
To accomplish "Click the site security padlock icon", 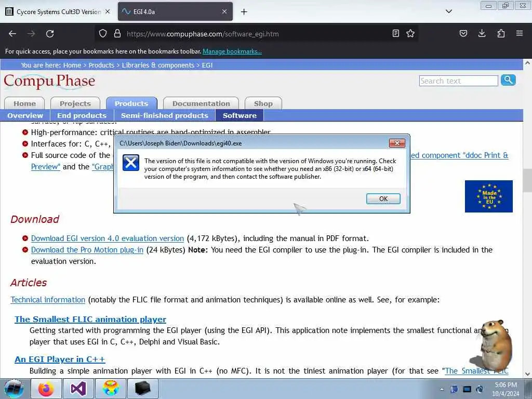I will (x=117, y=34).
